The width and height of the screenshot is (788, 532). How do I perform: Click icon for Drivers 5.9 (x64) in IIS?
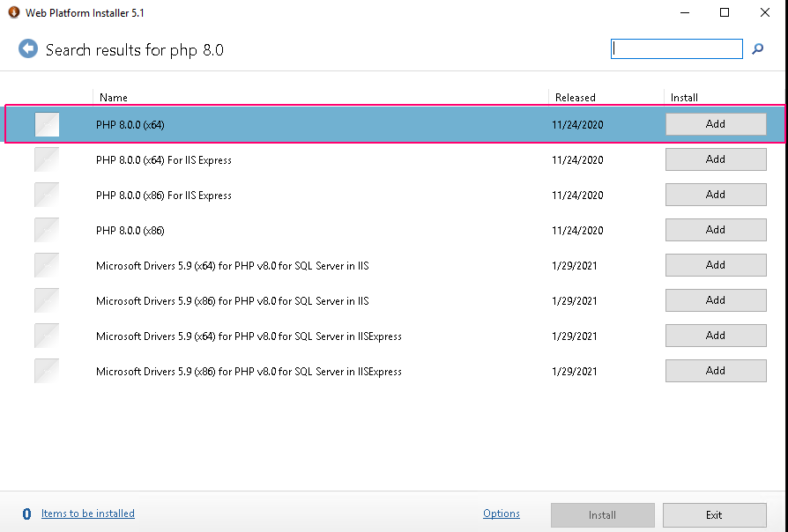[x=47, y=265]
